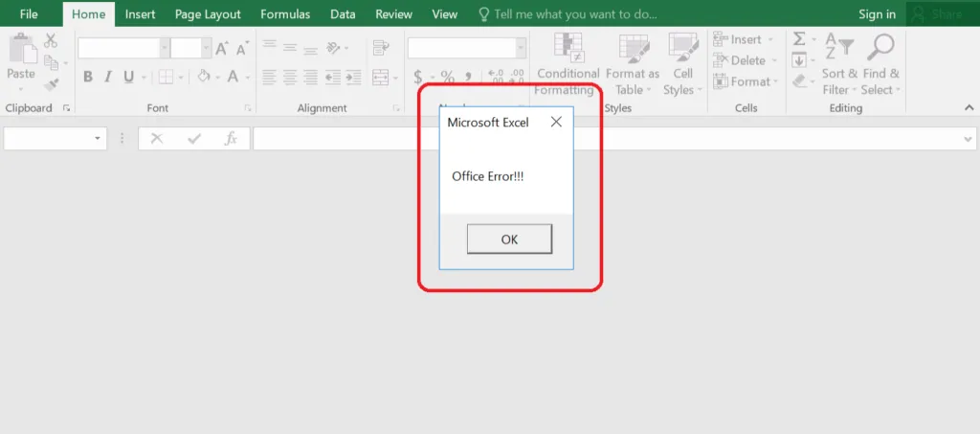Expand the formula bar chevron
This screenshot has height=434, width=980.
point(969,139)
